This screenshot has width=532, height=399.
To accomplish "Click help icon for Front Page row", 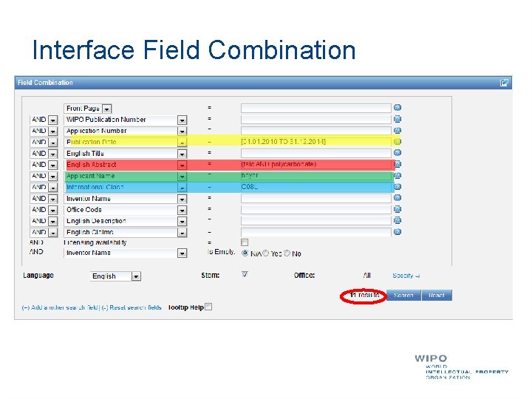I will pos(398,108).
